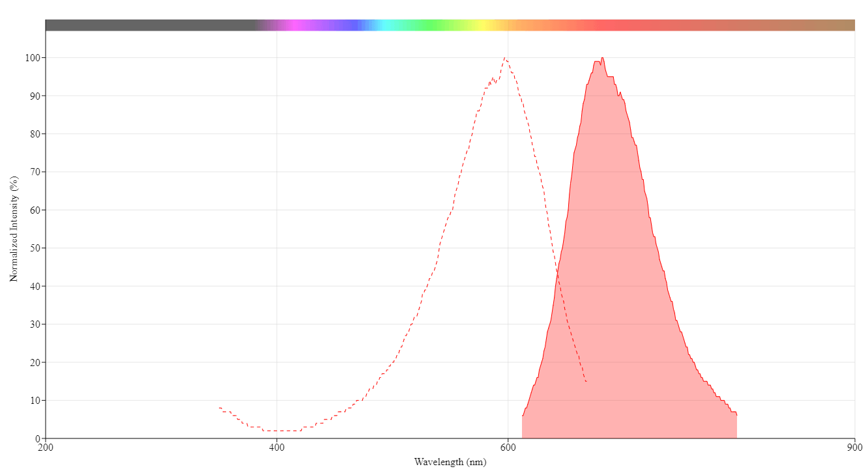This screenshot has width=868, height=471.
Task: Click the 'Normalized Intensity (%)' y-axis title
Action: (x=14, y=229)
